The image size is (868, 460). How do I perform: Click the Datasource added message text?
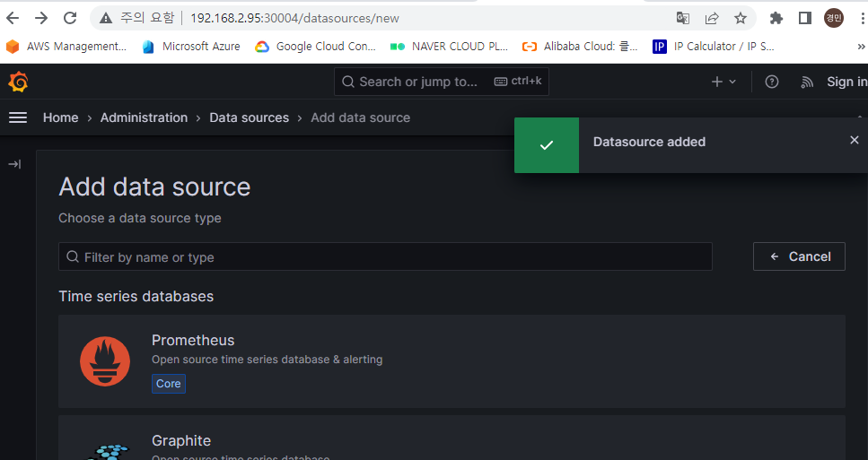[649, 142]
